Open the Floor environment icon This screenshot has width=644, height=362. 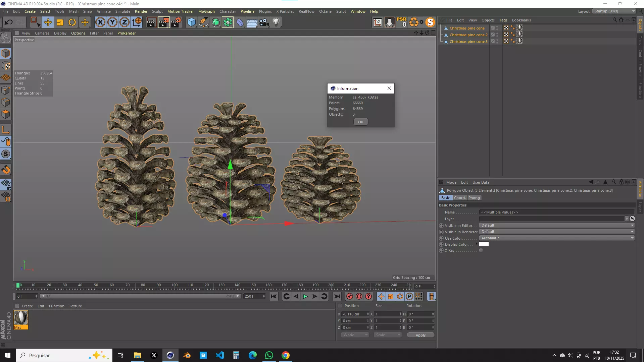(252, 22)
